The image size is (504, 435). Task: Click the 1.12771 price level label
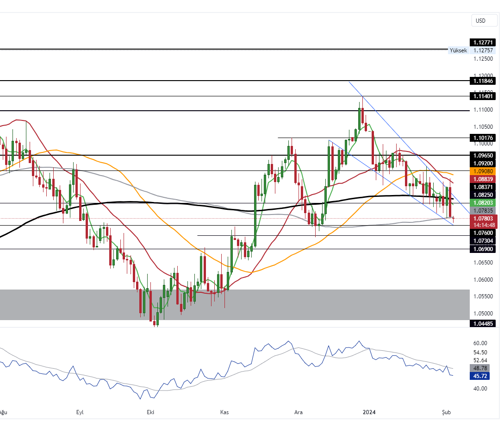tap(483, 43)
